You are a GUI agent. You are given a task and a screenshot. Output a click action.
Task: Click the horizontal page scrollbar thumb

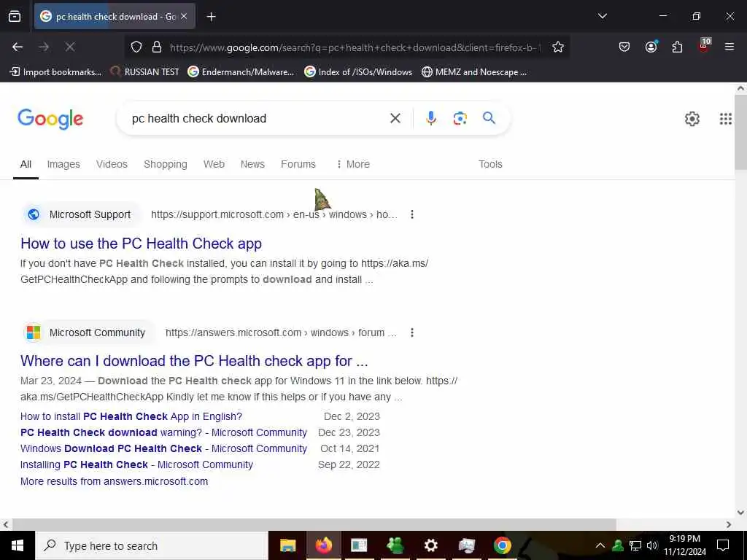point(314,525)
